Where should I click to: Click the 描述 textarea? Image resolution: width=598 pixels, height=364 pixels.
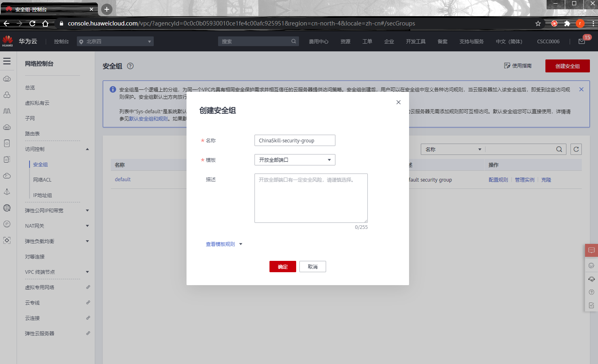click(311, 198)
